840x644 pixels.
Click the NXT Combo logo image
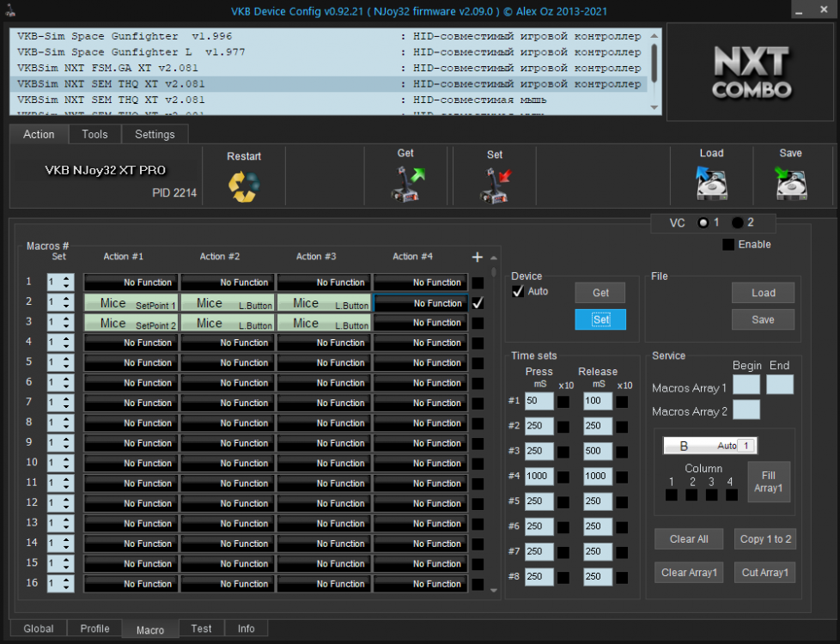tap(752, 72)
